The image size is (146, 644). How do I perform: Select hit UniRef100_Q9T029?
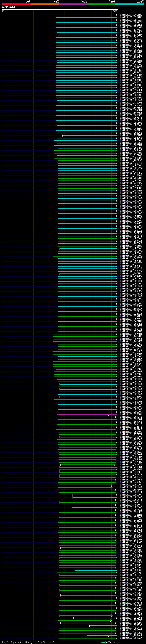pyautogui.click(x=131, y=20)
